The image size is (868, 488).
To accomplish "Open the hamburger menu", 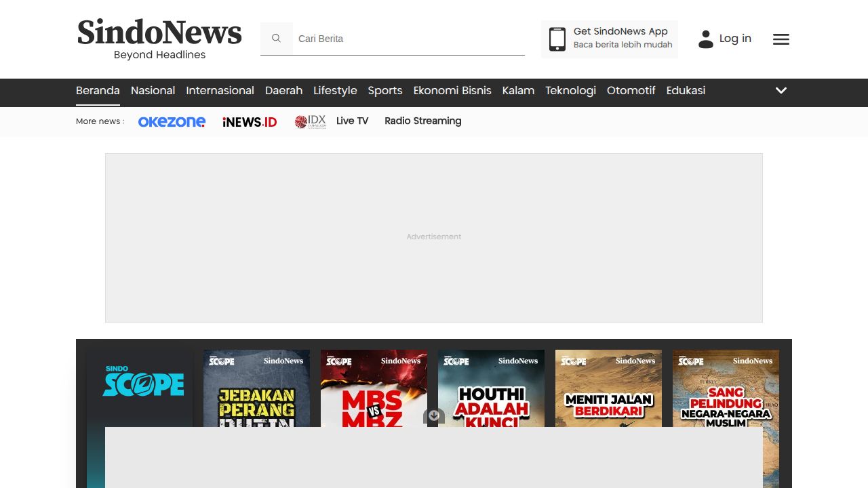I will (781, 39).
